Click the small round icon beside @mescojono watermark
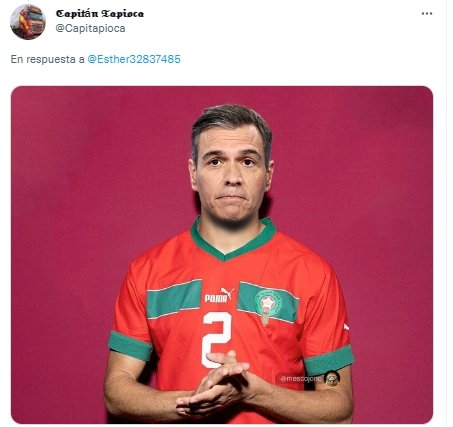The image size is (453, 427). (x=332, y=378)
